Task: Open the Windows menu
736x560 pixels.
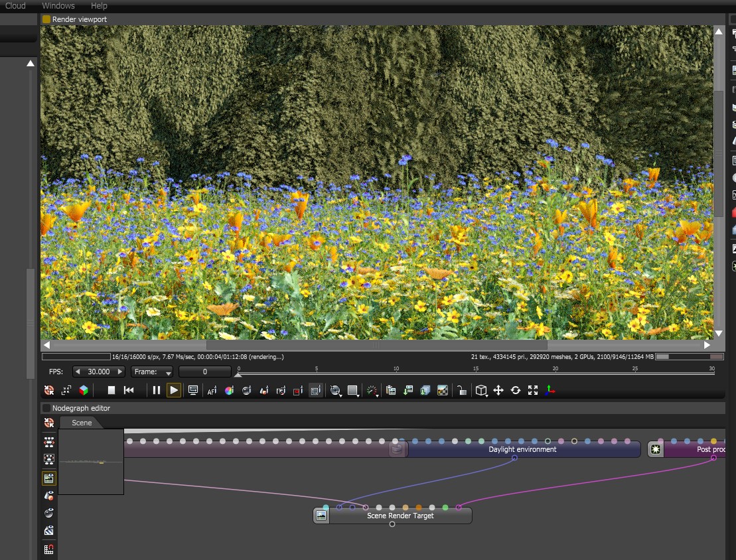Action: 58,6
